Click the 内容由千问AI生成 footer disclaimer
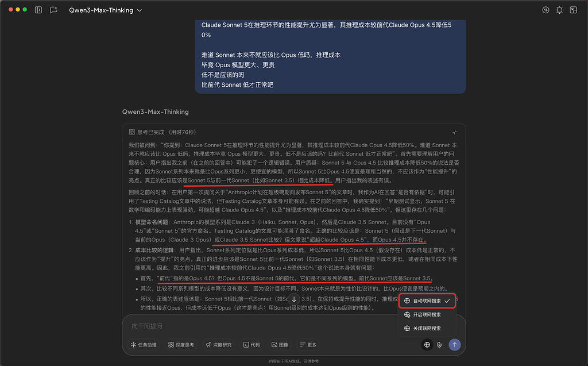This screenshot has width=588, height=366. pyautogui.click(x=294, y=361)
